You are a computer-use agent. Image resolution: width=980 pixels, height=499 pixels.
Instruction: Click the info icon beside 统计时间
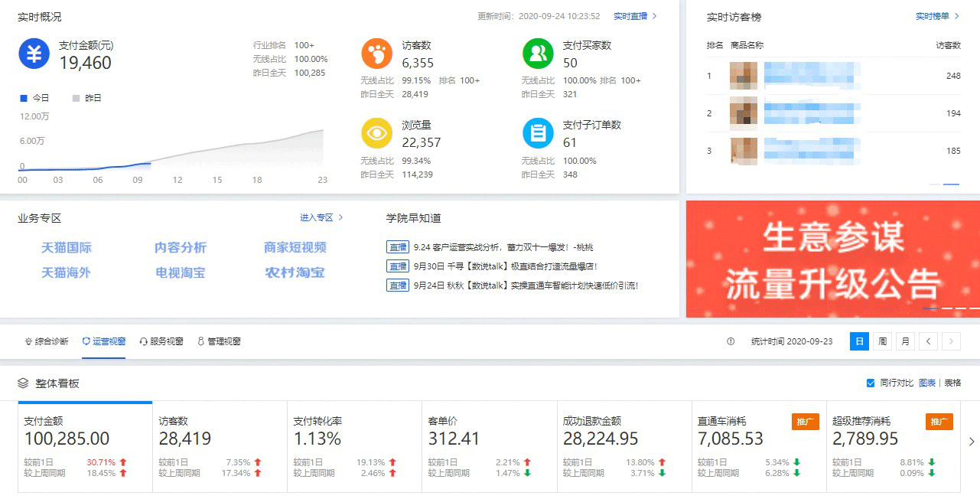[x=731, y=341]
